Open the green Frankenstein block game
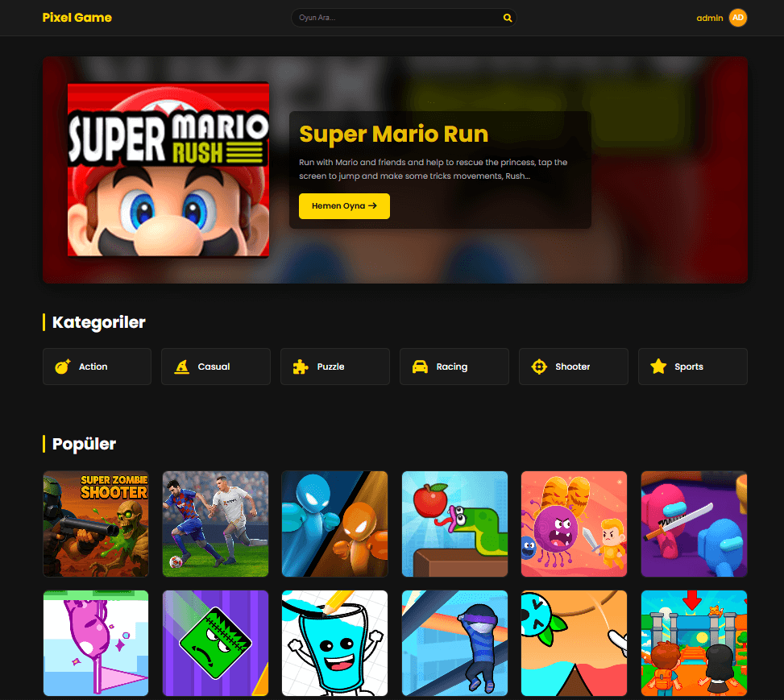784x700 pixels. pos(215,643)
